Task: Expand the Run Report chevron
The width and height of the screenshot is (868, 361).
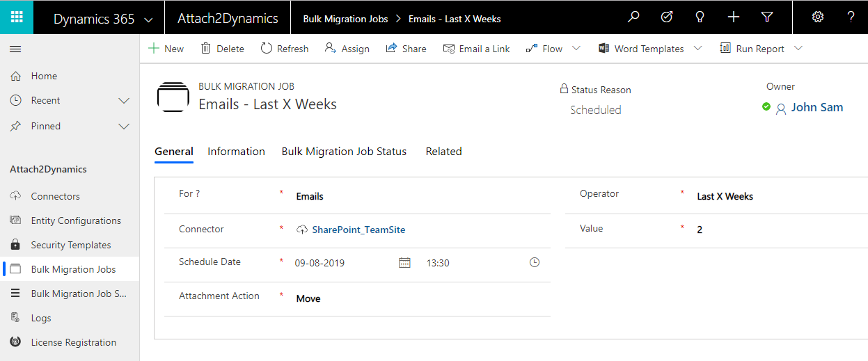Action: tap(798, 48)
